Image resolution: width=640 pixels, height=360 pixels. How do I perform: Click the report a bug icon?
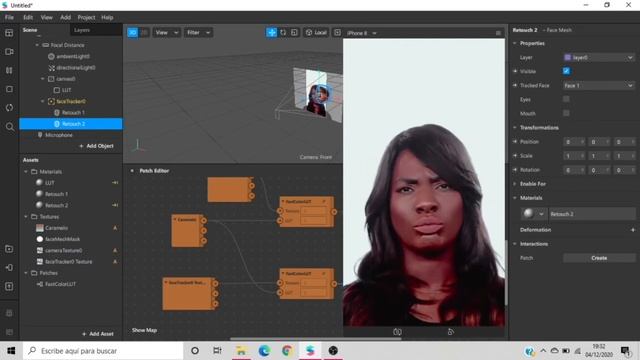(9, 313)
